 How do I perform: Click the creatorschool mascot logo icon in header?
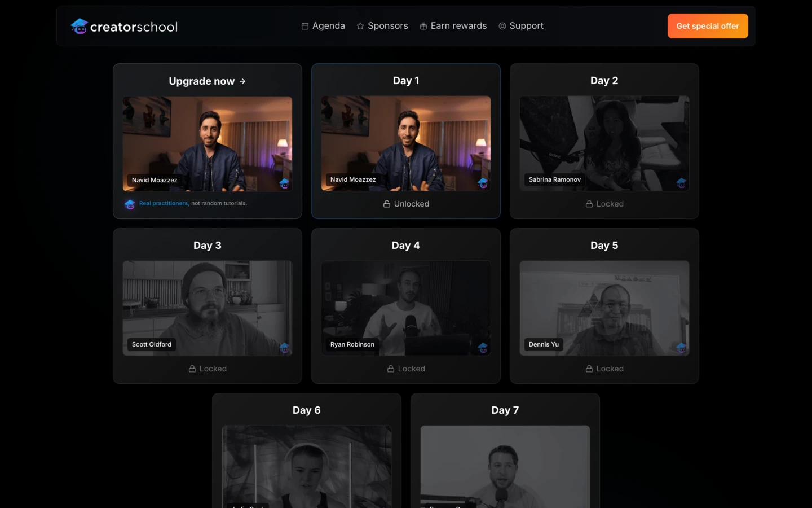pyautogui.click(x=79, y=26)
